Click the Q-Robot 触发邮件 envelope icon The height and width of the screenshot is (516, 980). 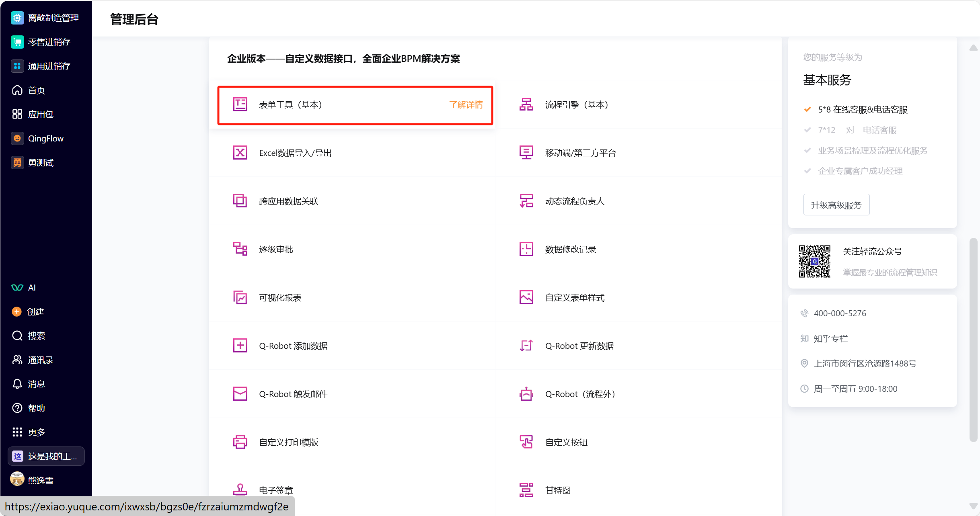tap(240, 394)
